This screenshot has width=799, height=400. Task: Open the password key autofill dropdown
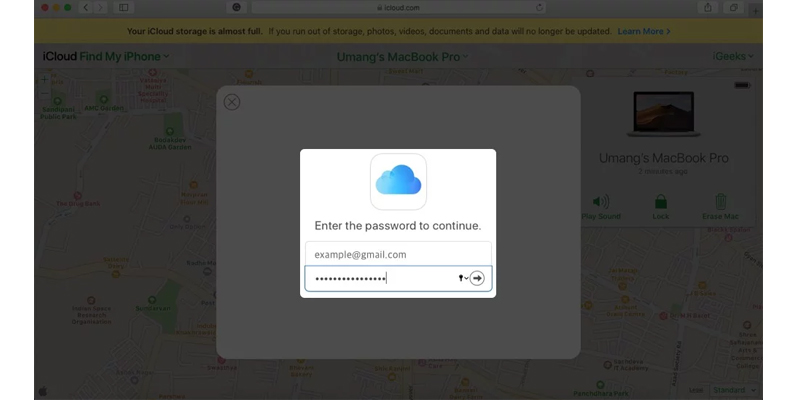click(463, 278)
